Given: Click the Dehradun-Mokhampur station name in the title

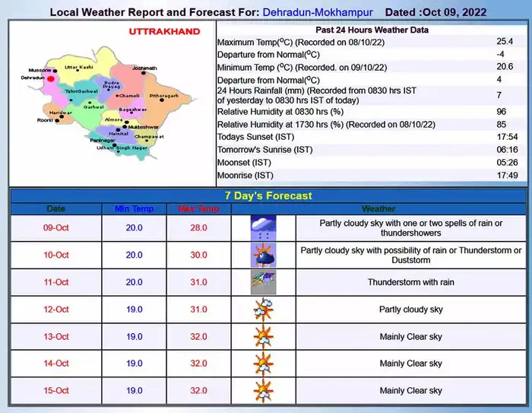Looking at the screenshot, I should (317, 13).
